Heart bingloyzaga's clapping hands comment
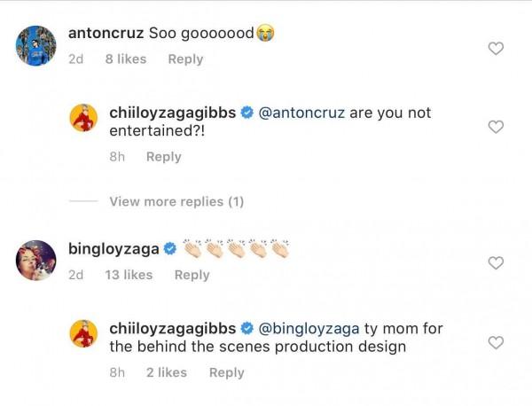The image size is (532, 406). click(497, 263)
